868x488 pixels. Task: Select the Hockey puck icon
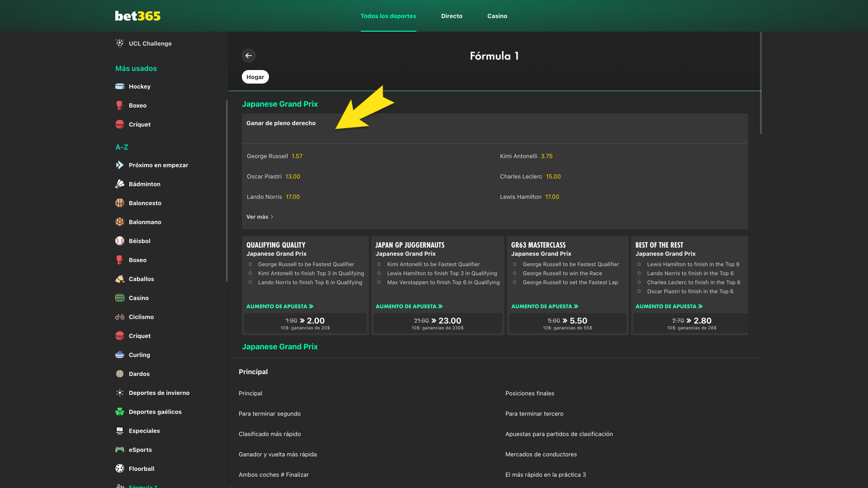pos(120,86)
